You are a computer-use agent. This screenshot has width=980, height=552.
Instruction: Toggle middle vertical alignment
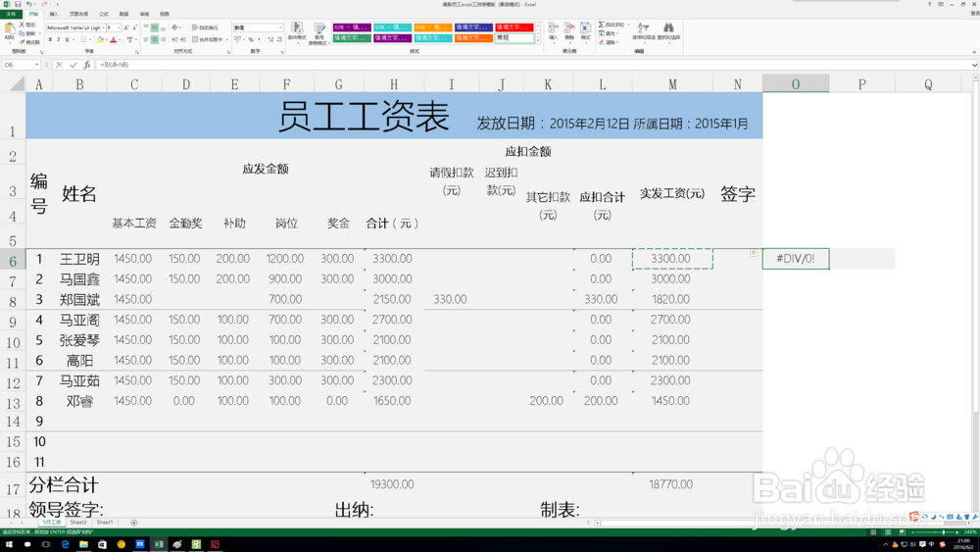click(x=155, y=27)
